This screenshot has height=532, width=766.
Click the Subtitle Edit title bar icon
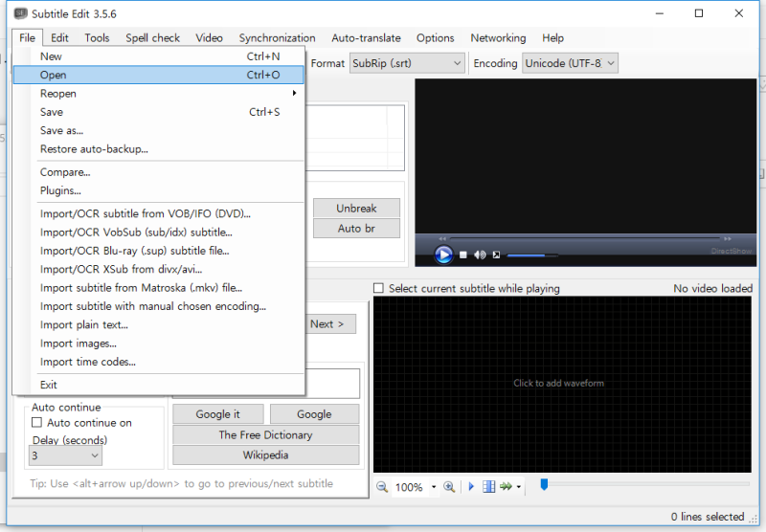(x=20, y=13)
